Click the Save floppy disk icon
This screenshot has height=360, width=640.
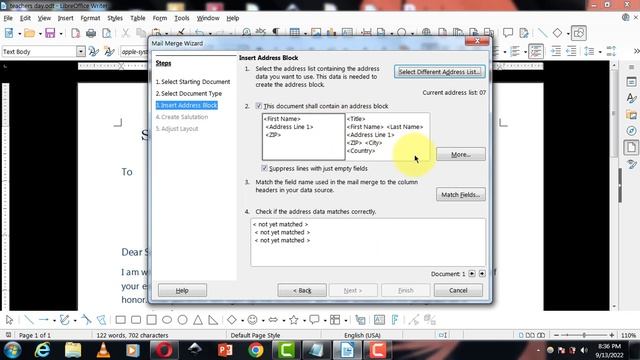(x=50, y=33)
